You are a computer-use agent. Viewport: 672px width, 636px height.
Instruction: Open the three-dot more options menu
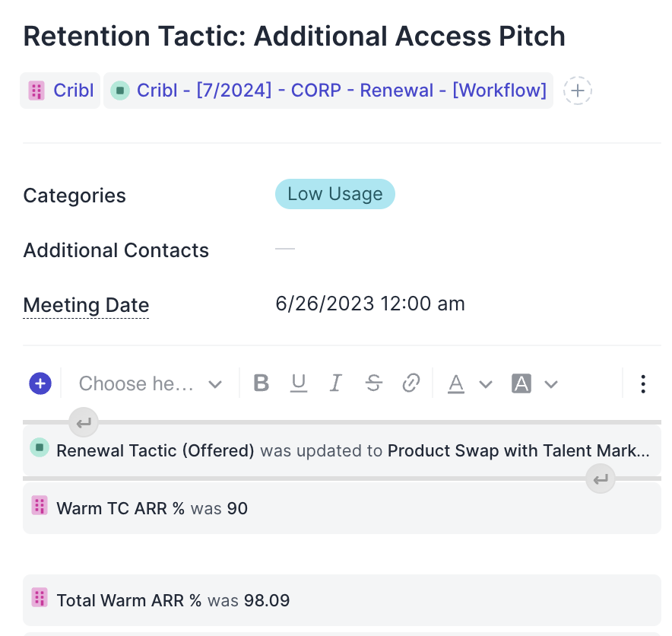[643, 383]
